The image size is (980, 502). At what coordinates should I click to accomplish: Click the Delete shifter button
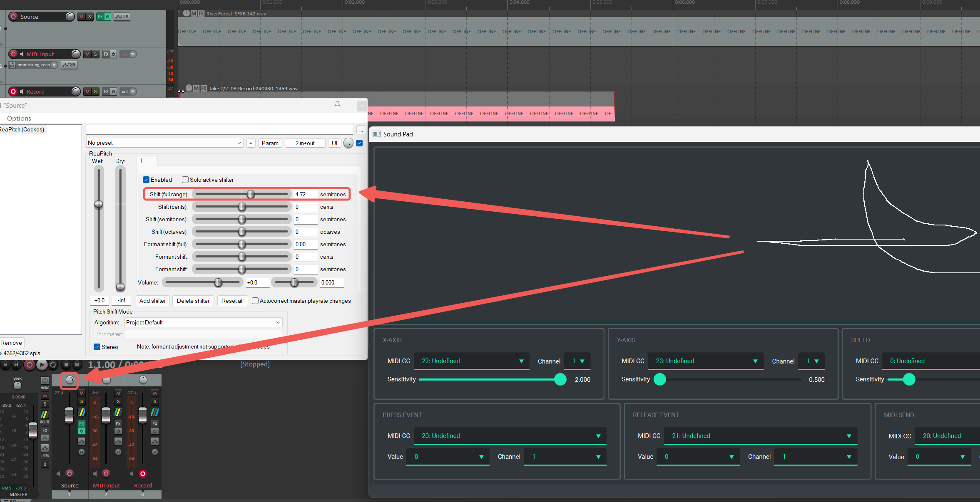point(193,301)
